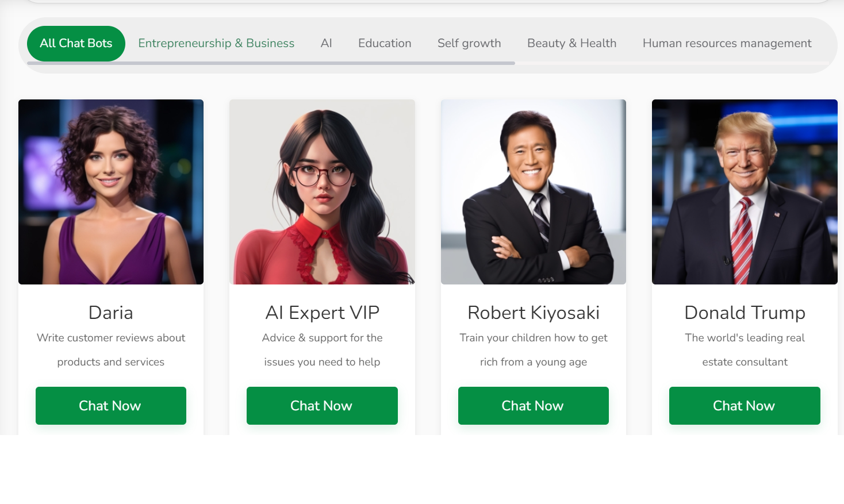This screenshot has width=844, height=504.
Task: Chat Now with Robert Kiyosaki
Action: click(534, 406)
